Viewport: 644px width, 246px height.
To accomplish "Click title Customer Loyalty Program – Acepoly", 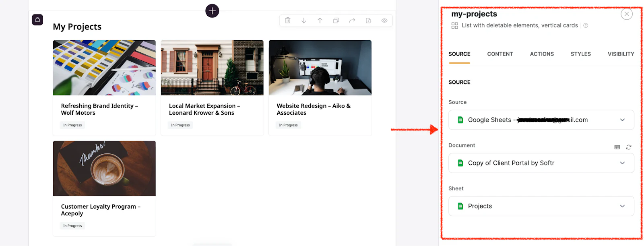I will click(101, 210).
